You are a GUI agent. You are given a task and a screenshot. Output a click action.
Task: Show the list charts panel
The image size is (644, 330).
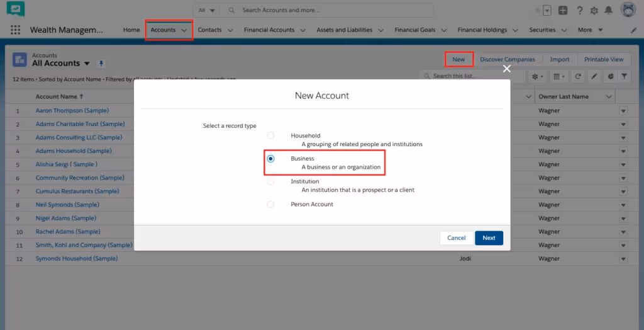(610, 77)
